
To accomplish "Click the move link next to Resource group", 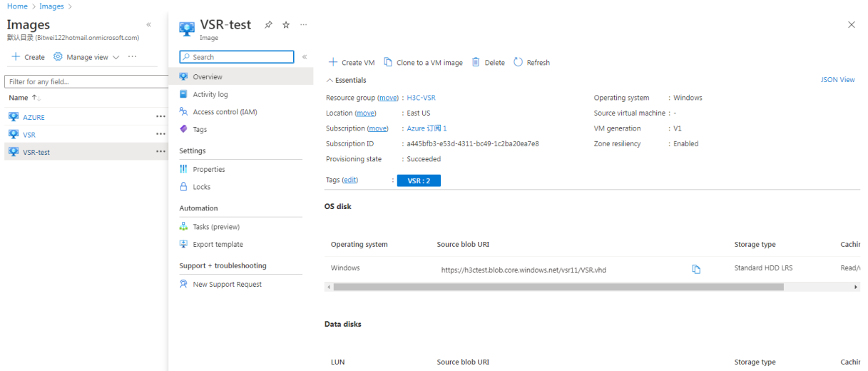I will (388, 98).
